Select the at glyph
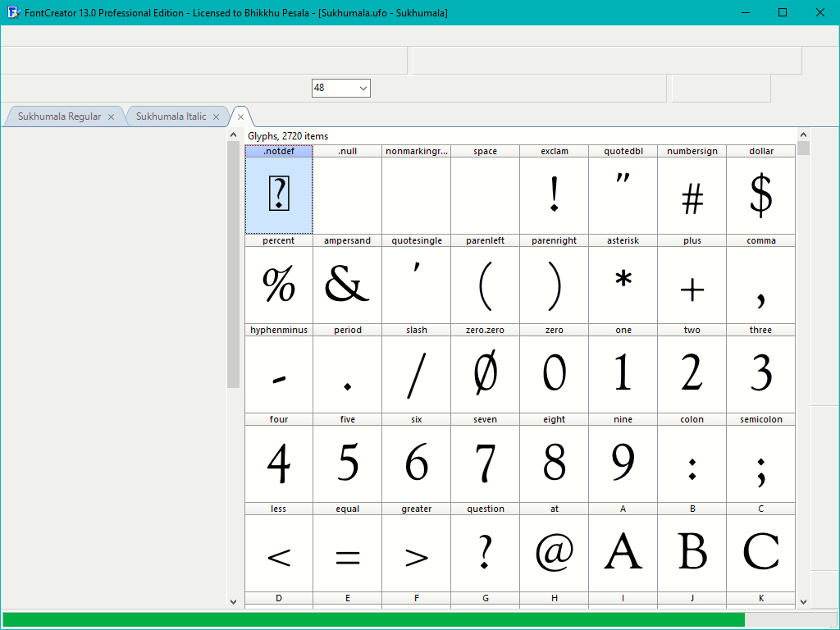840x630 pixels. pyautogui.click(x=554, y=547)
